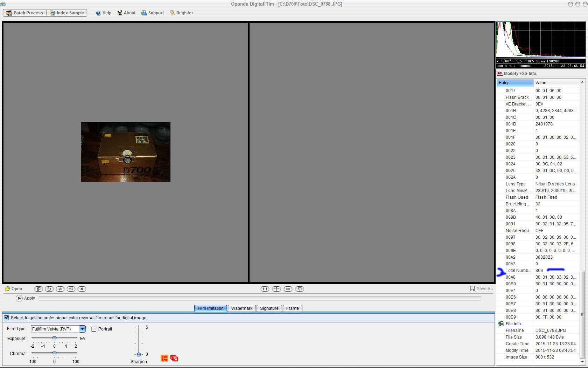Click the X delete icon below preview
588x368 pixels.
click(x=82, y=289)
